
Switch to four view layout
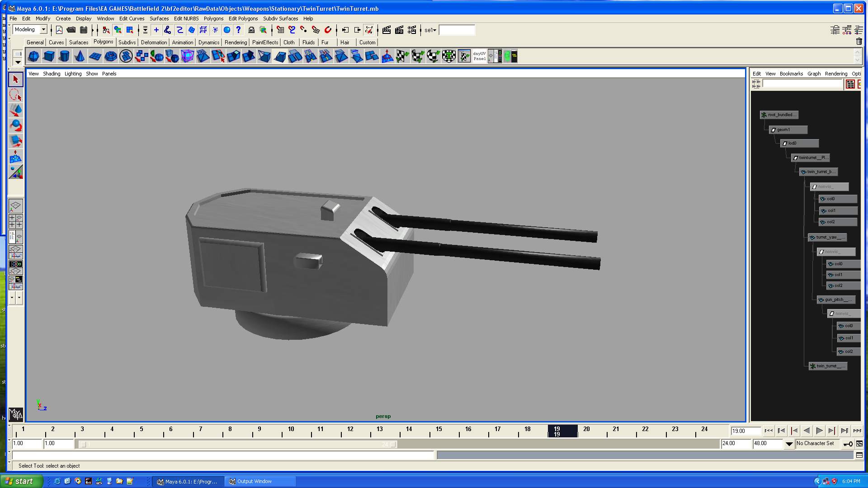click(x=16, y=221)
